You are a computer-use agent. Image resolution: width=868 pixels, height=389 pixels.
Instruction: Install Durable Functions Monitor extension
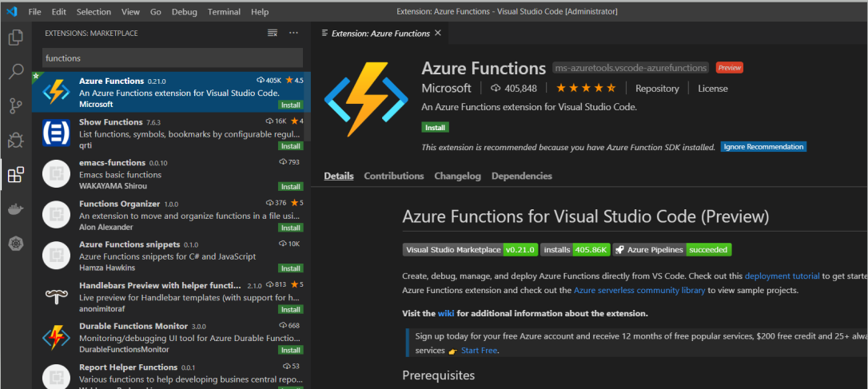291,351
